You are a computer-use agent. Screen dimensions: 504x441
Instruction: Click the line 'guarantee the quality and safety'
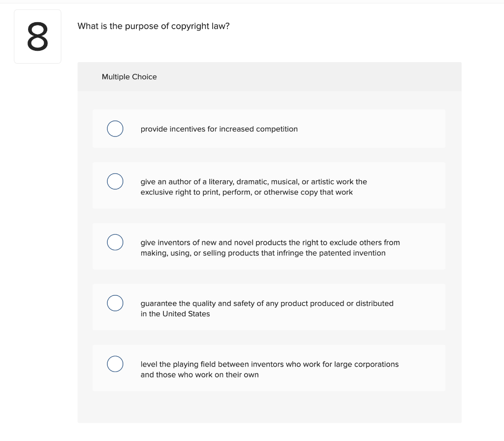tap(267, 304)
